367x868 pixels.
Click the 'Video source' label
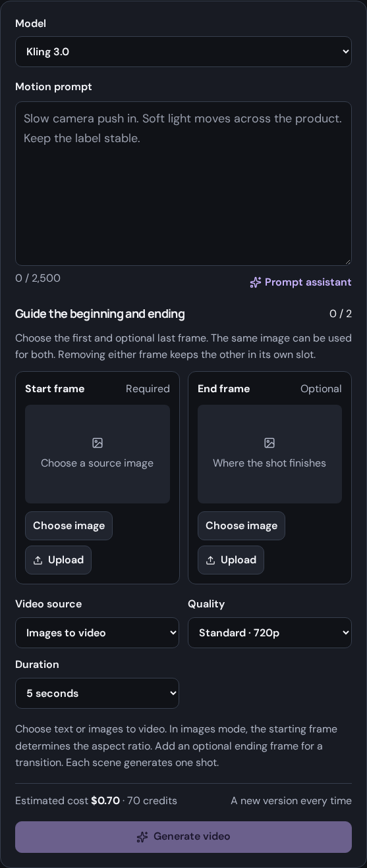[x=49, y=604]
